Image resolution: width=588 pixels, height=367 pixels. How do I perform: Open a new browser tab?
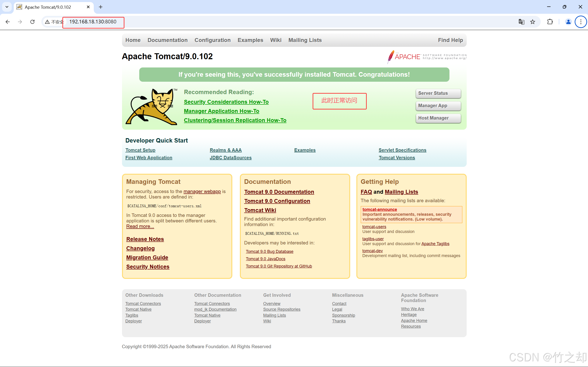(x=101, y=7)
